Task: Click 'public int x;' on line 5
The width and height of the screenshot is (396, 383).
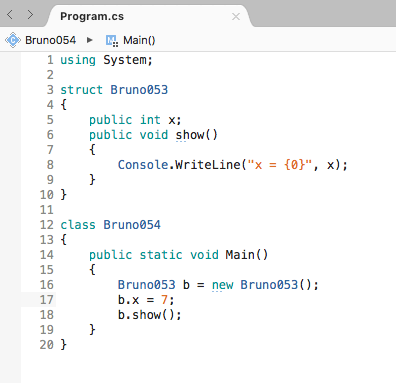Action: click(135, 120)
